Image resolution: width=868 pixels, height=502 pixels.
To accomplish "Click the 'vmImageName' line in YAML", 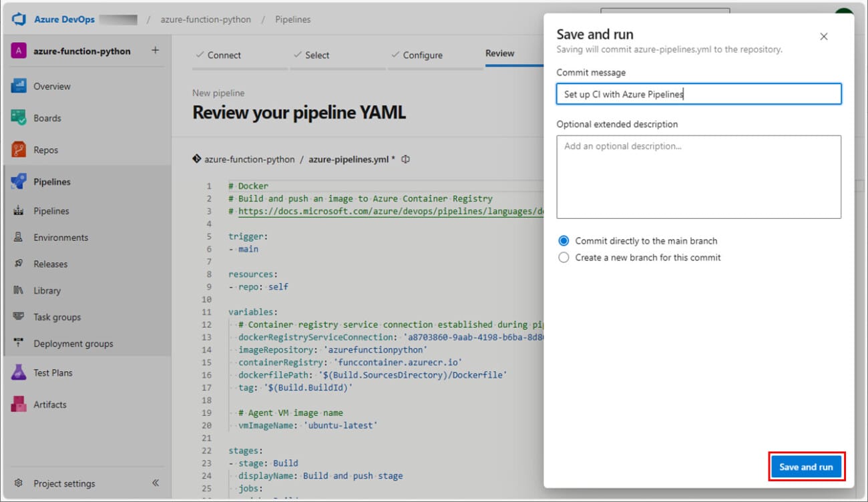I will tap(308, 425).
